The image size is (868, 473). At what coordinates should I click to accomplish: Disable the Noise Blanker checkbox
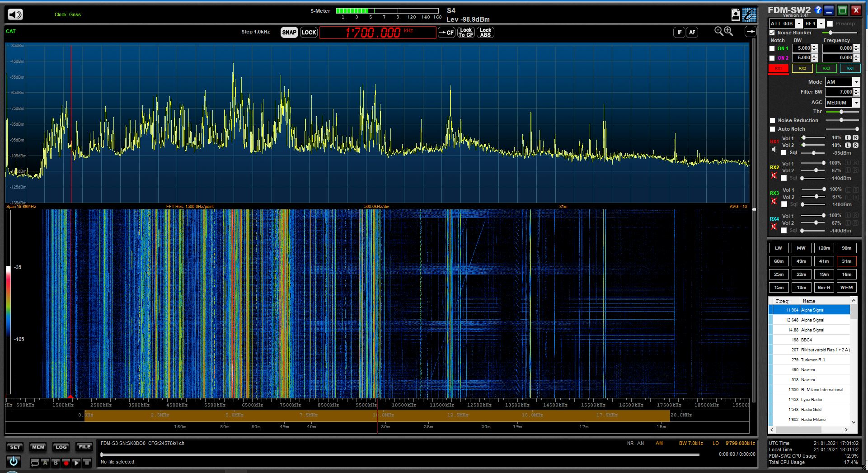[x=772, y=33]
